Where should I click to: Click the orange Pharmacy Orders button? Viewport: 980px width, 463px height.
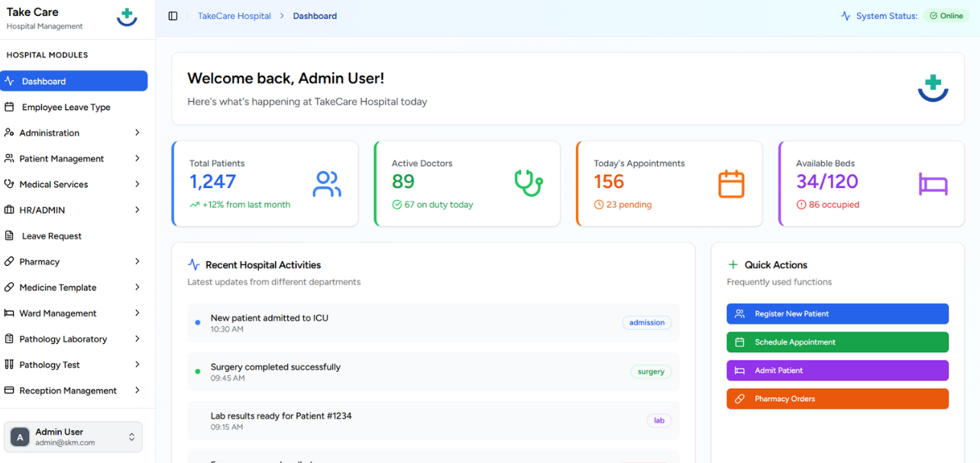coord(837,399)
